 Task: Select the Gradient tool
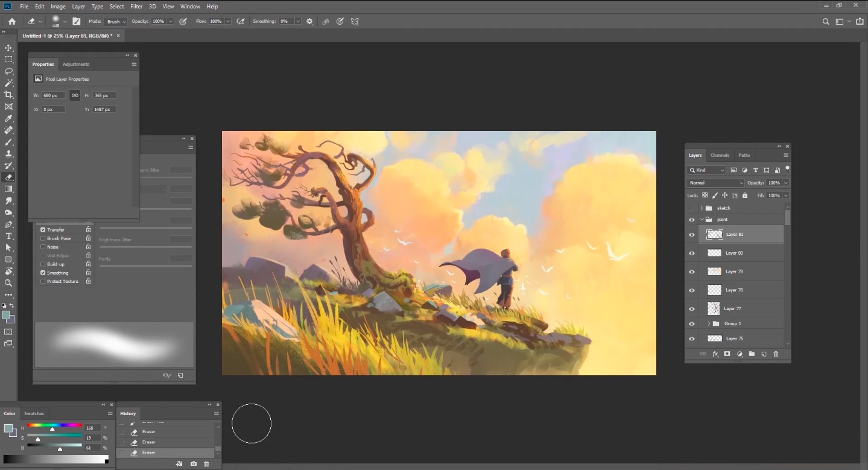(8, 189)
